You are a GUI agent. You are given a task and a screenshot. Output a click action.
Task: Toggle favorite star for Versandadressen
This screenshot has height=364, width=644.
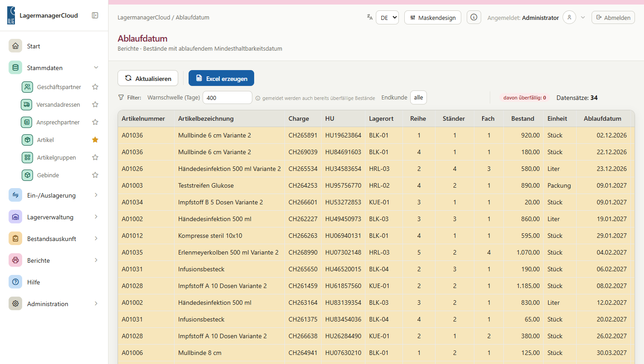tap(95, 104)
